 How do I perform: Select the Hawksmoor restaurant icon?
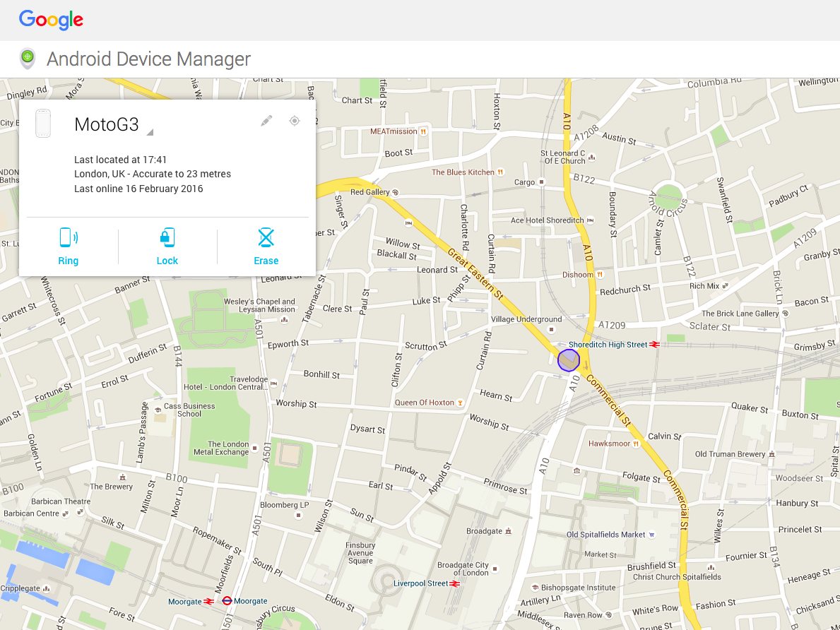pyautogui.click(x=636, y=444)
